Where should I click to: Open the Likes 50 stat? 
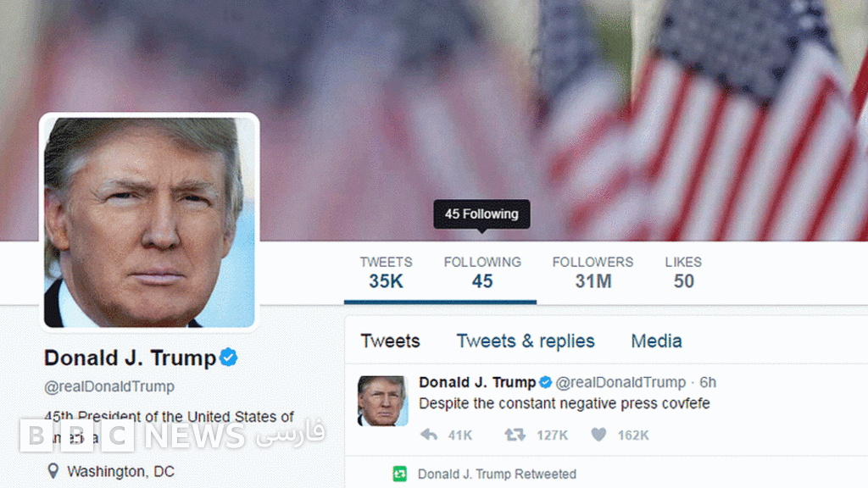[684, 272]
